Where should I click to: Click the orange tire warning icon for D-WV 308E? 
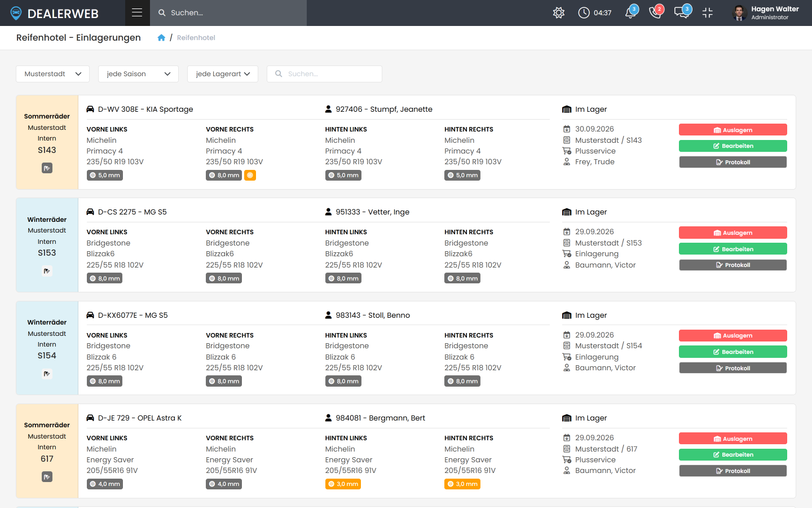[x=250, y=176]
